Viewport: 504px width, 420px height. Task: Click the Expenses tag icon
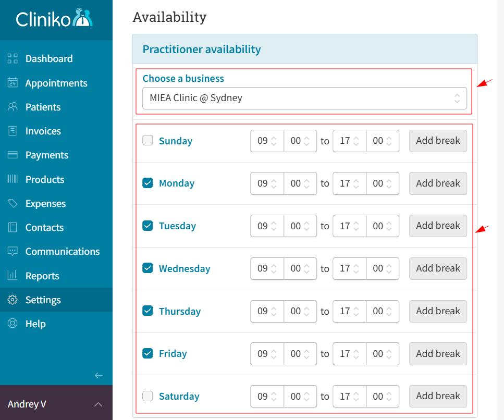pos(13,203)
